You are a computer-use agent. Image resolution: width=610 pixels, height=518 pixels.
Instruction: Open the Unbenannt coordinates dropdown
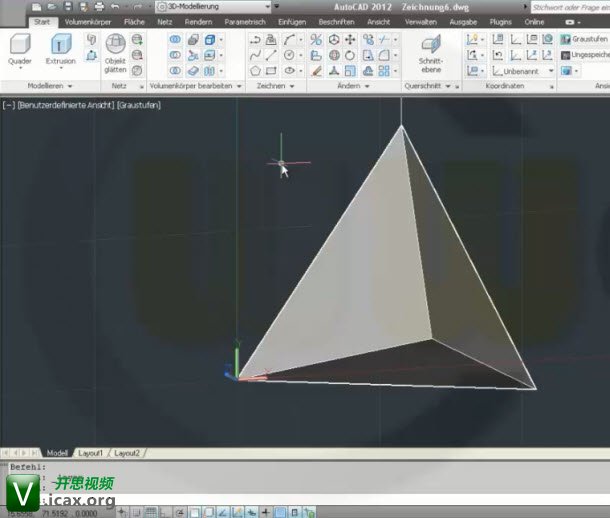(x=534, y=71)
